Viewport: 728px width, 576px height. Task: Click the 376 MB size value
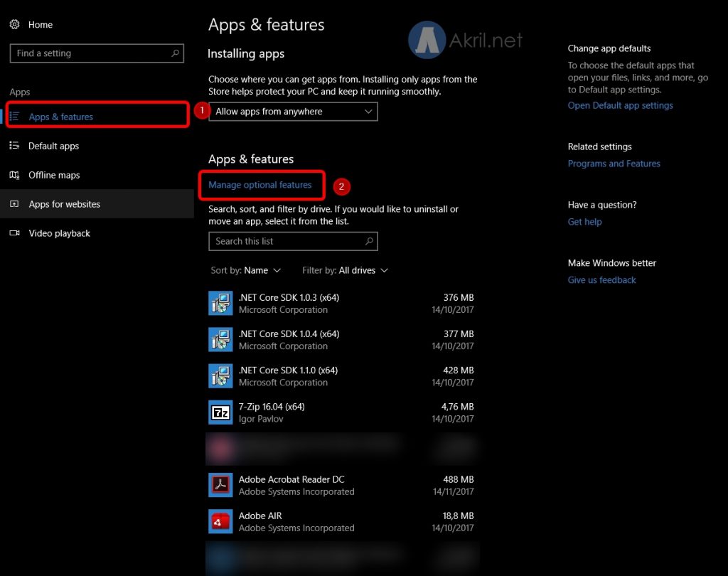pyautogui.click(x=459, y=297)
